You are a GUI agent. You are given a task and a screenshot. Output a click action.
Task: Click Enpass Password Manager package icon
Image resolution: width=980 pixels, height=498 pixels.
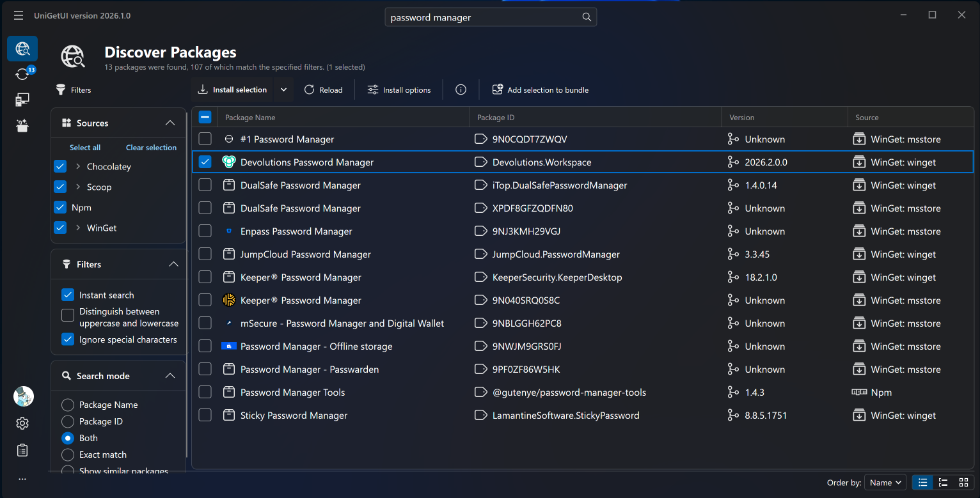point(229,231)
